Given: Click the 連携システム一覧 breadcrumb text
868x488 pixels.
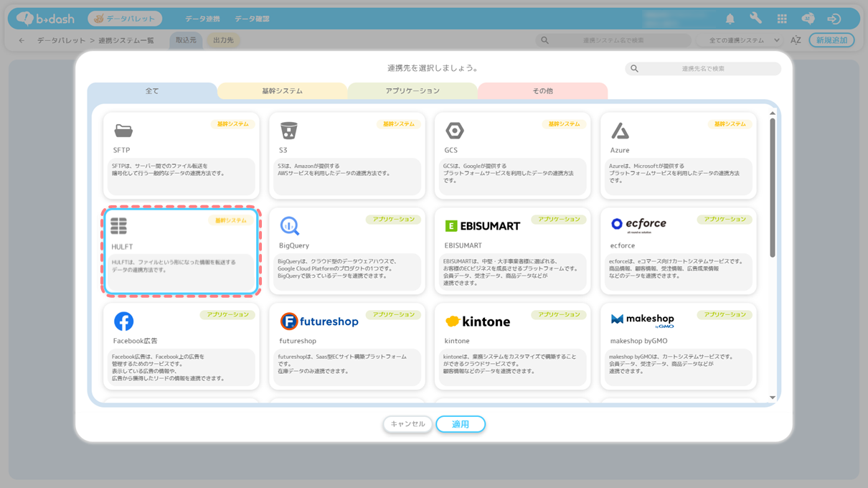Looking at the screenshot, I should coord(126,40).
